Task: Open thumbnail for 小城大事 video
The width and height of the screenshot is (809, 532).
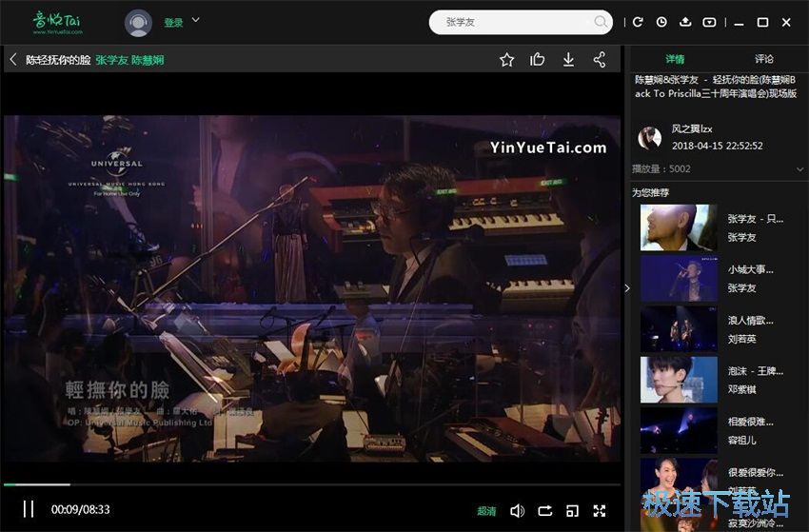Action: click(x=679, y=278)
